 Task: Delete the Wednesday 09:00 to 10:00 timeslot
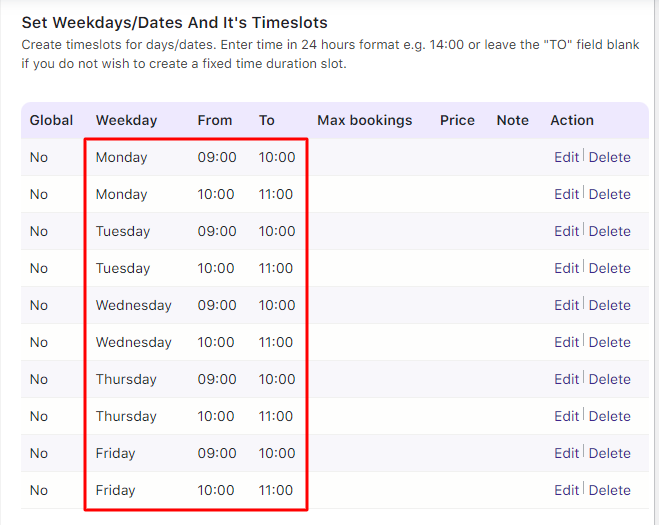[x=609, y=305]
